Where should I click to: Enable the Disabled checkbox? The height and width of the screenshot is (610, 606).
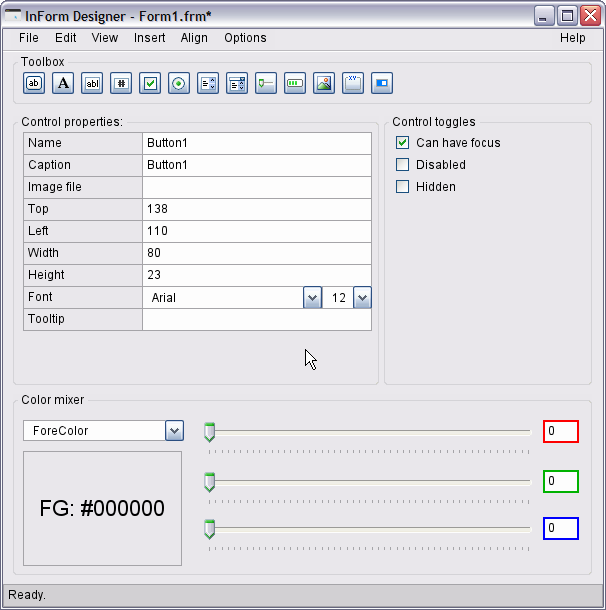(x=403, y=165)
